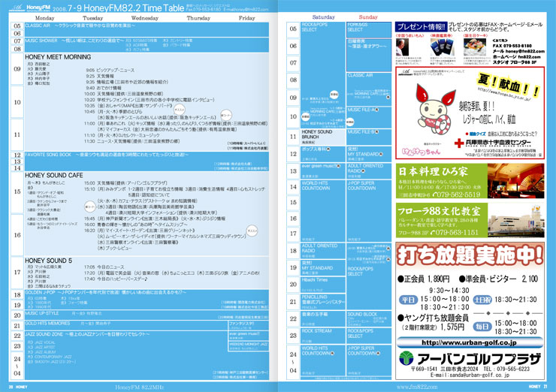Click Sunday 日曜寄席 program

pyautogui.click(x=369, y=55)
